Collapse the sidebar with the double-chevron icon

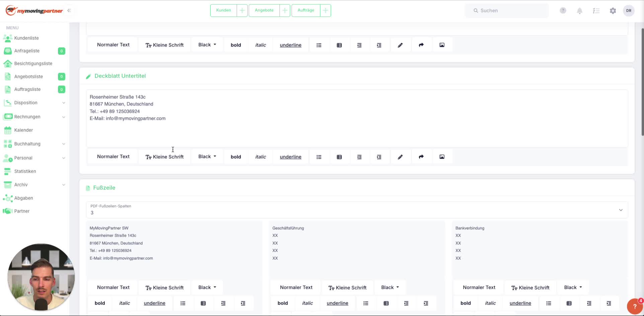pyautogui.click(x=69, y=10)
